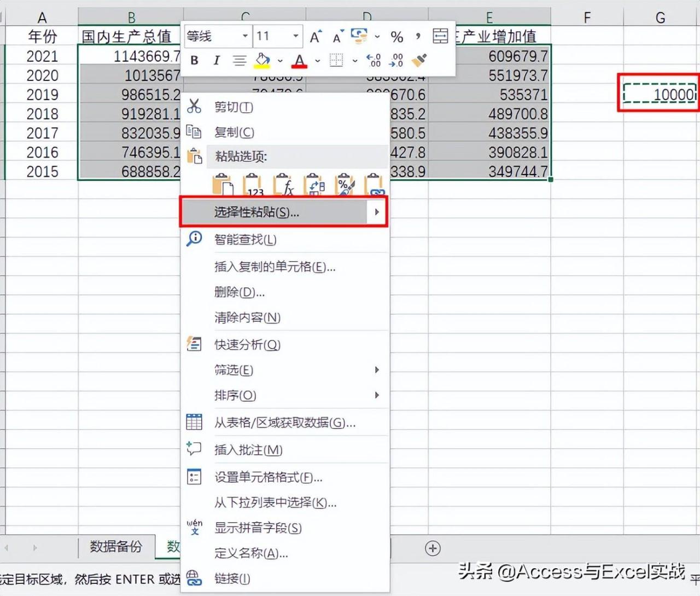Screen dimensions: 700x596
Task: Select column G header
Action: pyautogui.click(x=661, y=18)
